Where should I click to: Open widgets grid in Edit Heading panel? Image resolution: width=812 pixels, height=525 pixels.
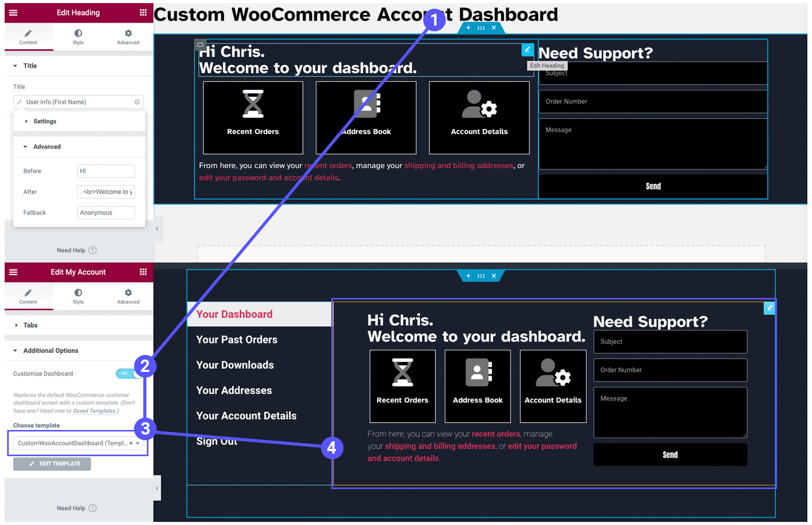point(143,13)
